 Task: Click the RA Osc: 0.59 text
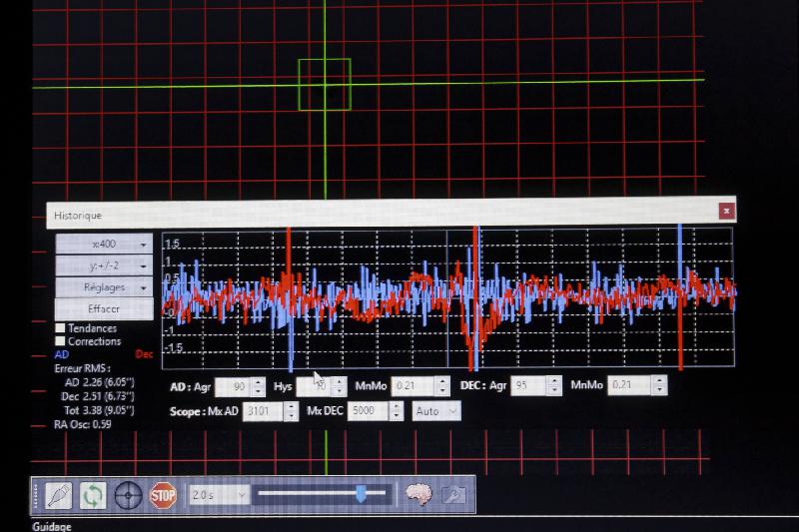[83, 424]
